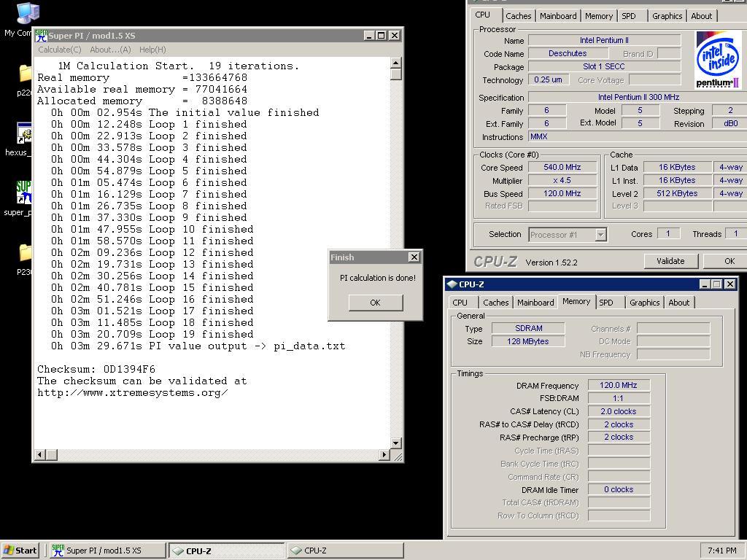Select Mainboard tab in lower CPU-Z window

click(535, 303)
